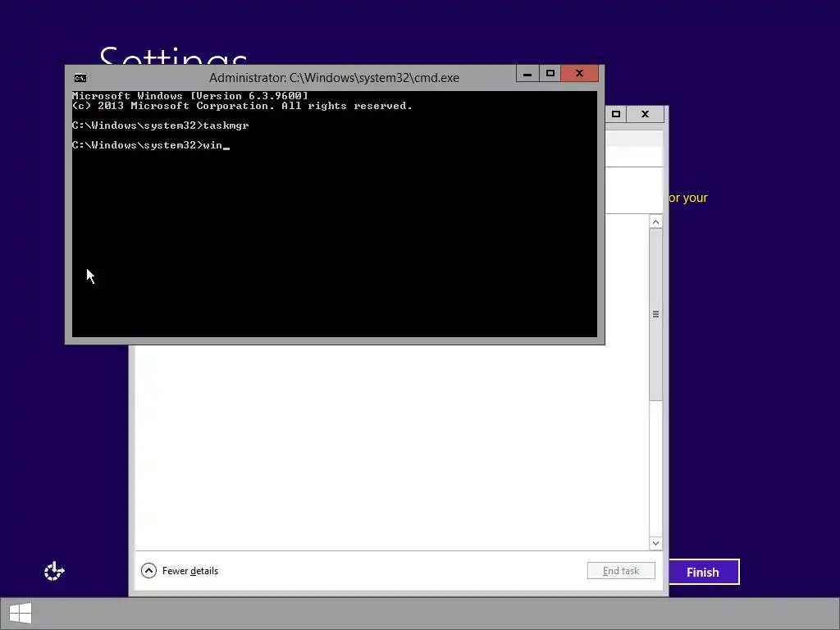This screenshot has width=840, height=630.
Task: Click Task Manager scrollbar up arrow
Action: click(655, 221)
